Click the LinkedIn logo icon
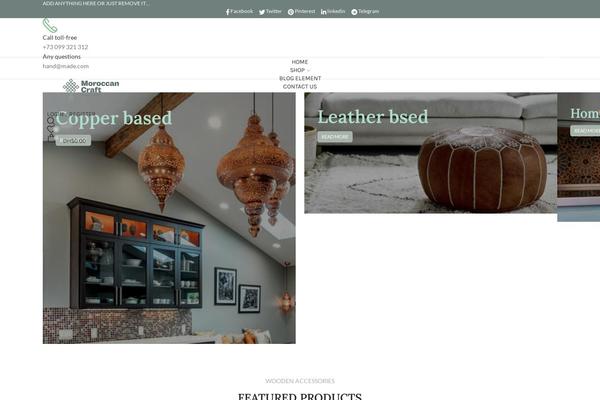 click(324, 12)
